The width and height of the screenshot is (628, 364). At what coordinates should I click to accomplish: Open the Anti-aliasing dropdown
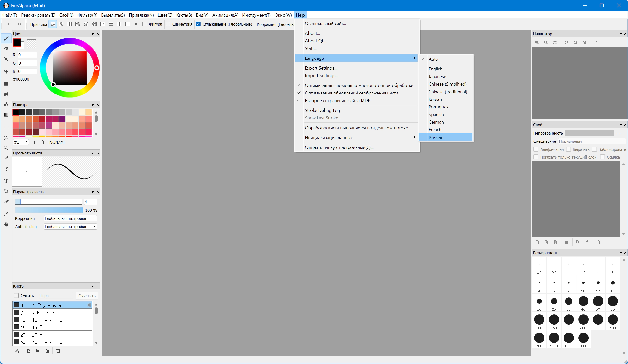click(x=70, y=227)
